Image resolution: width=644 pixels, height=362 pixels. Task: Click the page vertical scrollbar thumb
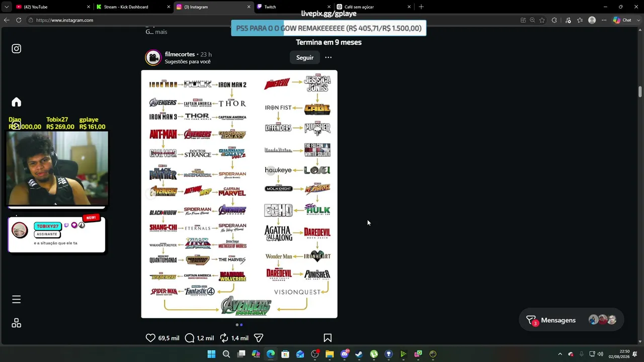pos(640,92)
